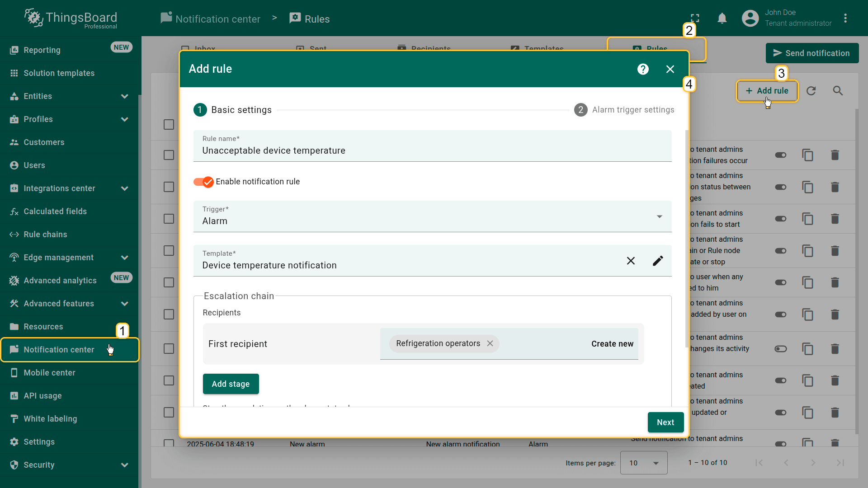The width and height of the screenshot is (868, 488).
Task: Open notifications bell icon
Action: [722, 19]
